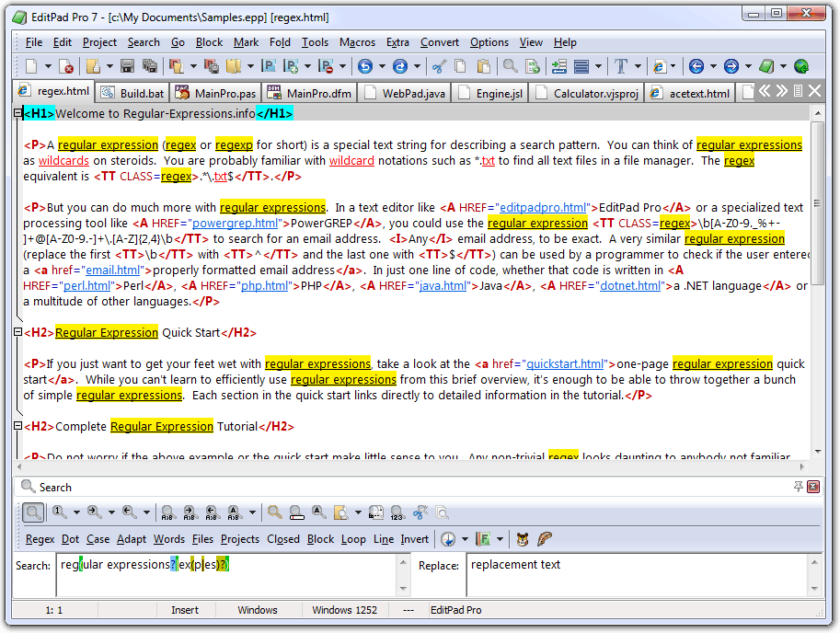Open the Project menu
The image size is (840, 633).
tap(99, 42)
